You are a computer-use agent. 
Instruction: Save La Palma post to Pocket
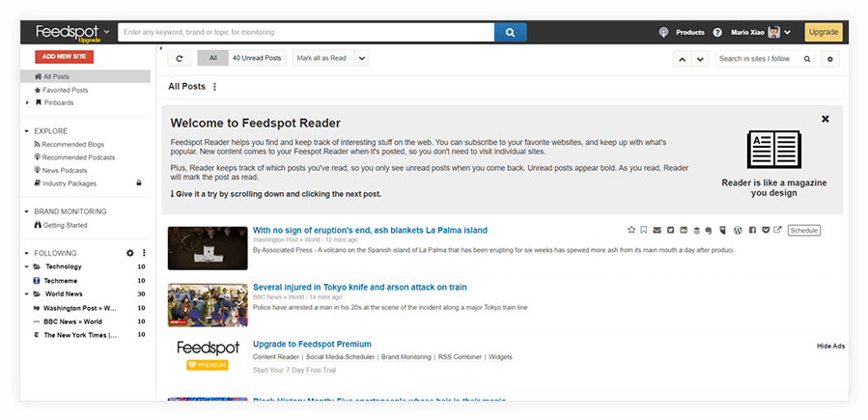point(767,230)
